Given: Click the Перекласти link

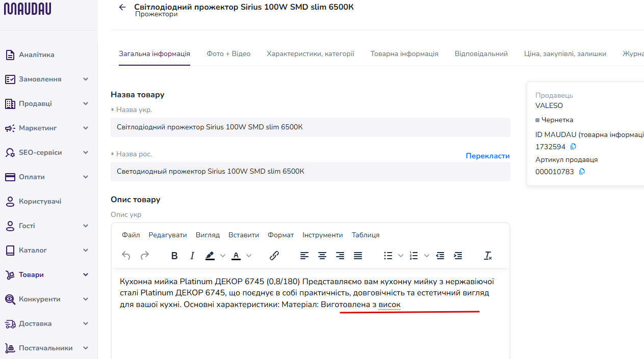Looking at the screenshot, I should coord(488,156).
